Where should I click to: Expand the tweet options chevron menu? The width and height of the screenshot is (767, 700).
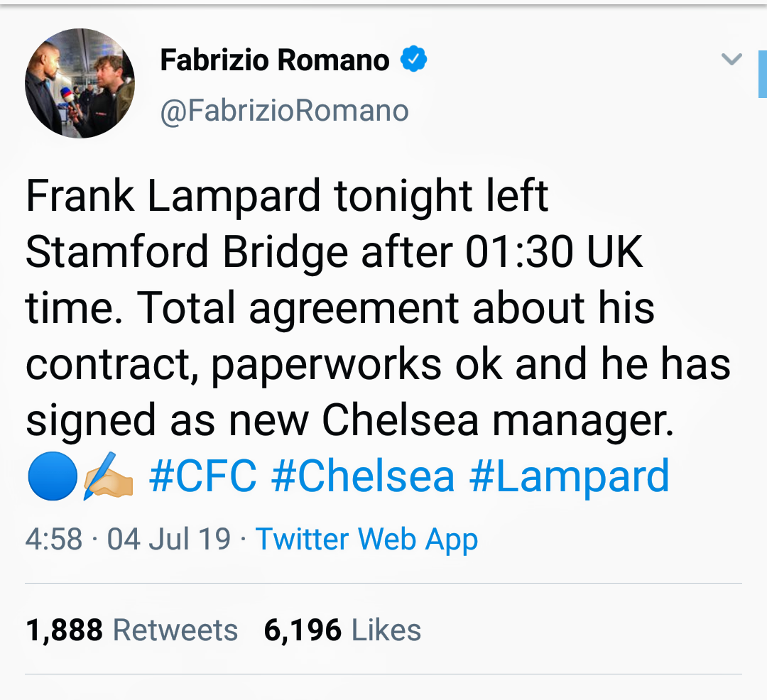pos(731,60)
